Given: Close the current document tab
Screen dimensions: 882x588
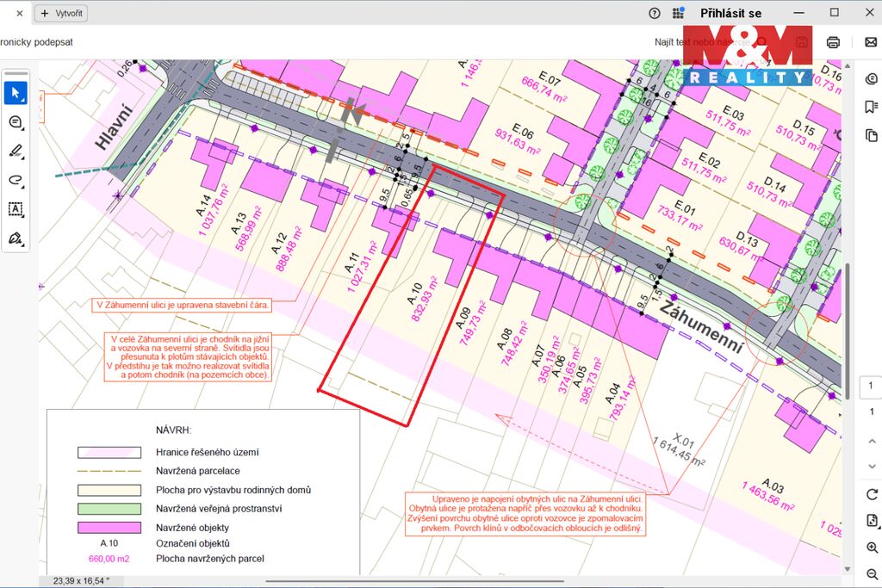Looking at the screenshot, I should 20,14.
